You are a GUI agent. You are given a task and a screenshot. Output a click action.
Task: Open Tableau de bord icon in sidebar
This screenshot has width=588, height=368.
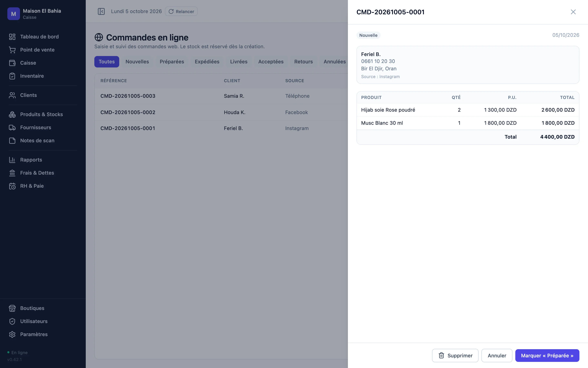[12, 37]
